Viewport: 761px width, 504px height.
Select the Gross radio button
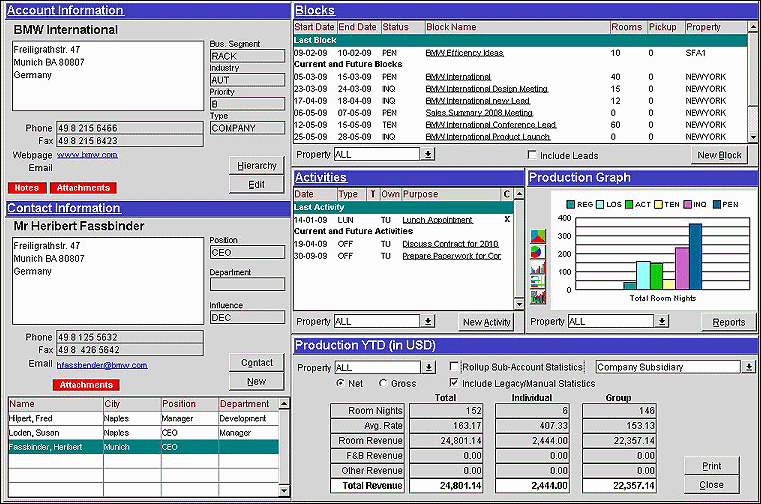(383, 383)
